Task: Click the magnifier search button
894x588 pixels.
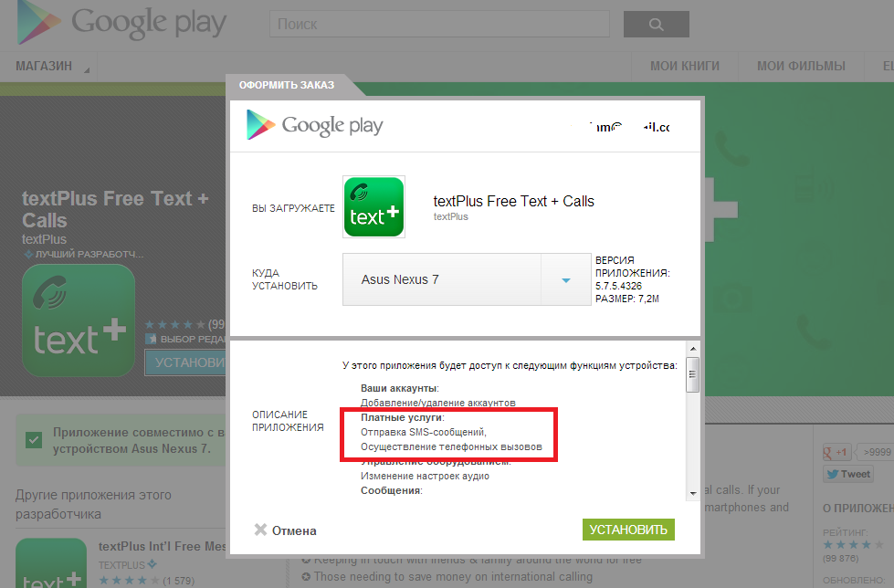Action: [x=657, y=24]
